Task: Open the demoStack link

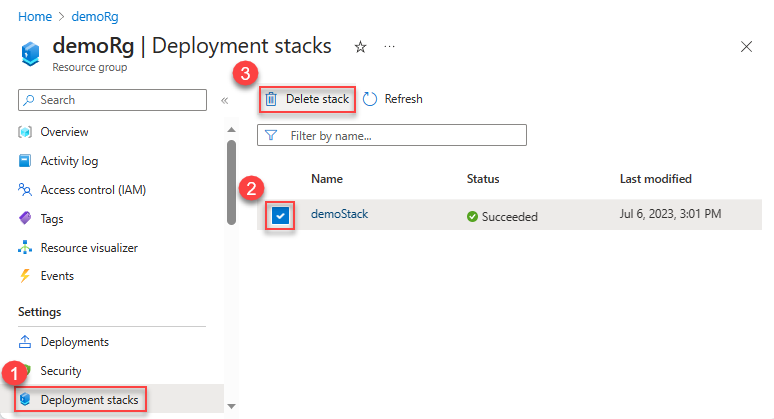Action: [340, 214]
